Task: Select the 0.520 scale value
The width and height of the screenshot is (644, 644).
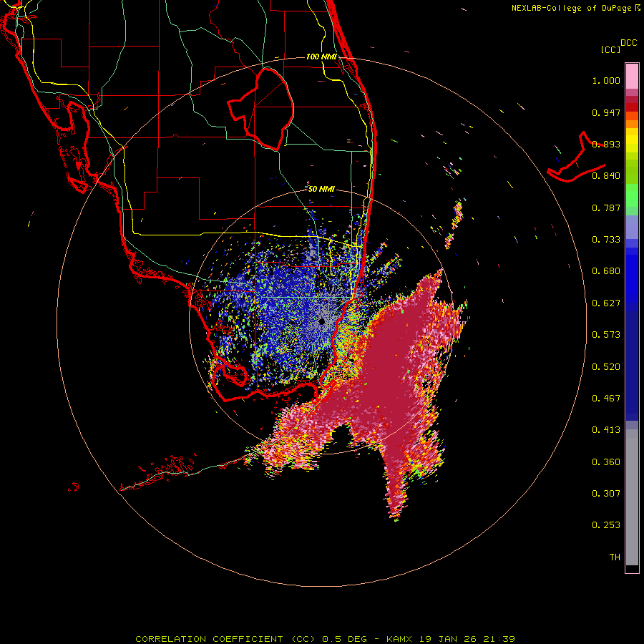Action: click(606, 367)
